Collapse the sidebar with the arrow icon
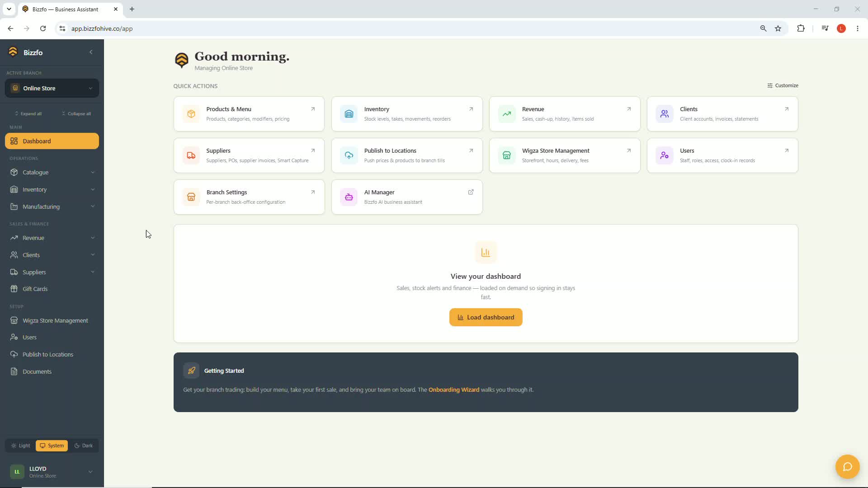Image resolution: width=868 pixels, height=488 pixels. point(91,52)
